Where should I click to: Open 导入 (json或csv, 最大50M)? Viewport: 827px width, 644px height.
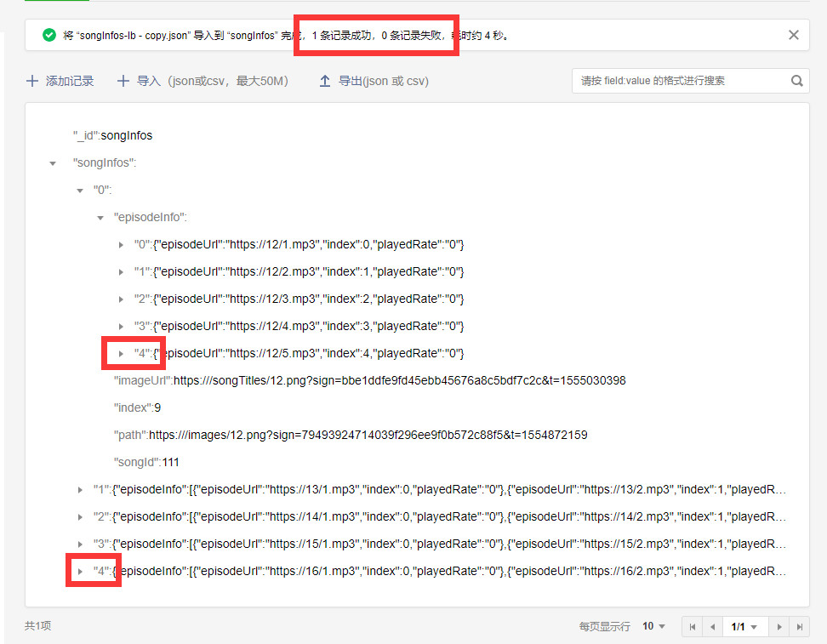click(213, 81)
